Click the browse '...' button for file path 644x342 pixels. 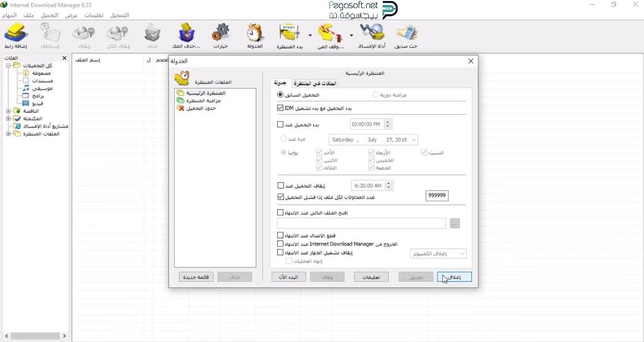[x=454, y=224]
